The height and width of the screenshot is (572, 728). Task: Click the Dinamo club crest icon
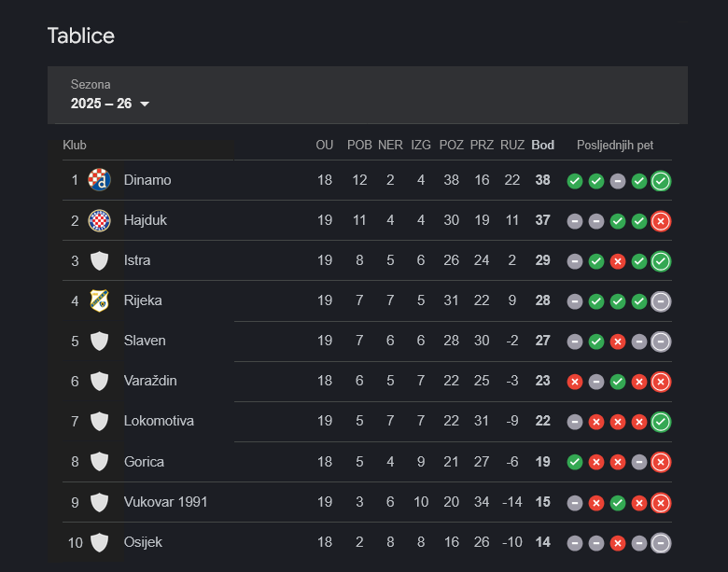(99, 180)
